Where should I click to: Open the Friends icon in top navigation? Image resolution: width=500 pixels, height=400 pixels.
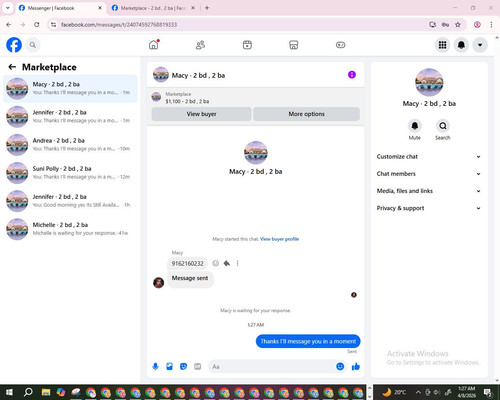pos(200,45)
